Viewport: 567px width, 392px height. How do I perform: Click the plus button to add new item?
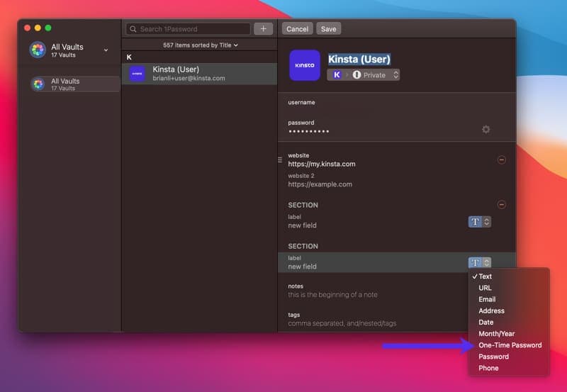click(263, 29)
